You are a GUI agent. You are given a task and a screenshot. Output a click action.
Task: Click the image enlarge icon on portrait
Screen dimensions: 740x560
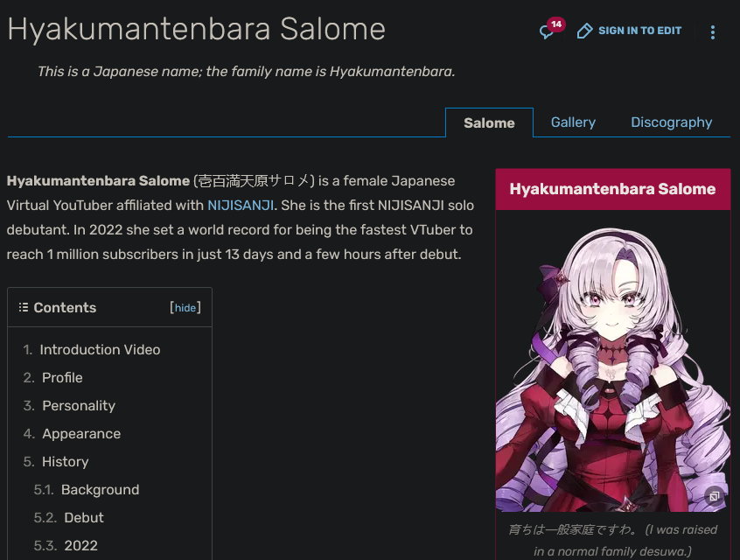point(714,496)
